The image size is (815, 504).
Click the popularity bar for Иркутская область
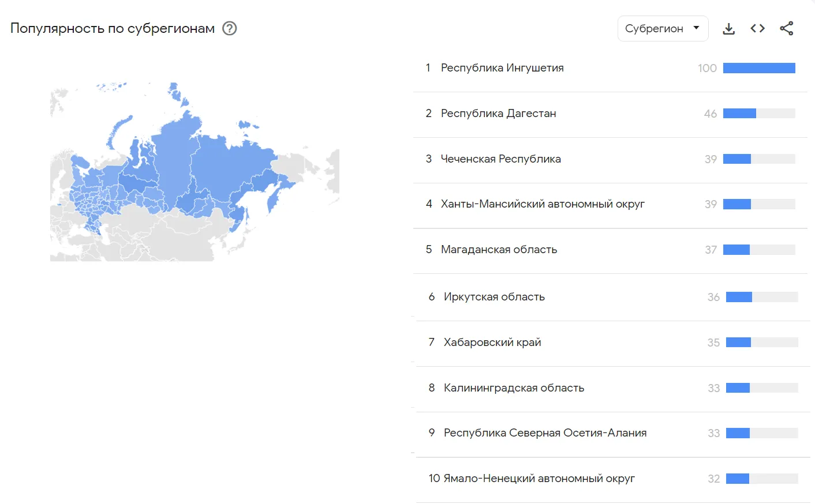[762, 297]
